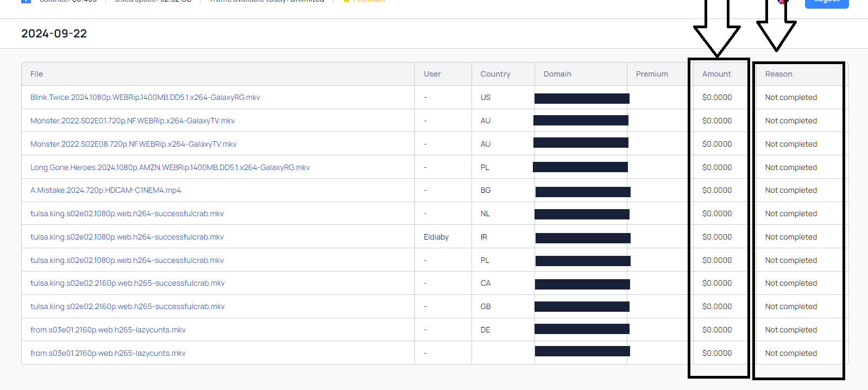
Task: Open tulsa.king 2160p link in CA row
Action: pyautogui.click(x=127, y=283)
